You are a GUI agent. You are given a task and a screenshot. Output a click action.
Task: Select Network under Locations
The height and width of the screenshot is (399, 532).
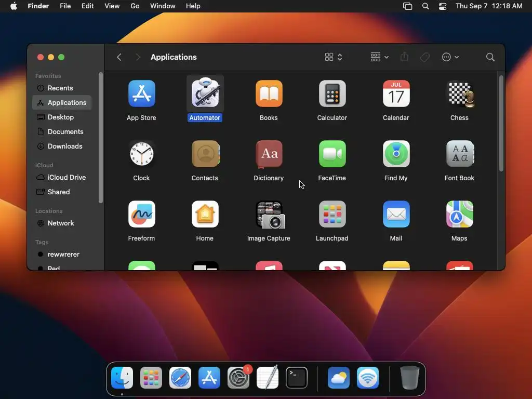click(62, 223)
